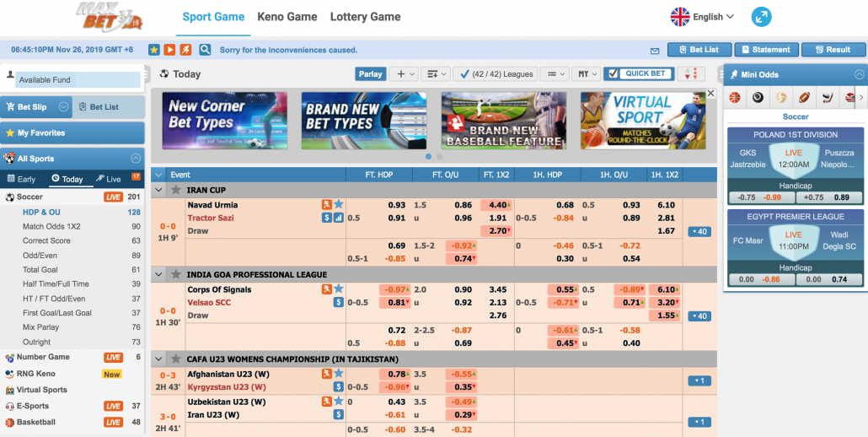Select the volleyball icon in Mini Odds
Image resolution: width=868 pixels, height=437 pixels.
(780, 98)
